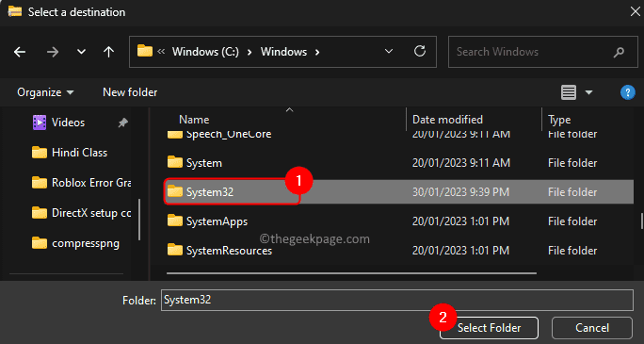Sort by the Name column header
644x344 pixels.
tap(194, 120)
